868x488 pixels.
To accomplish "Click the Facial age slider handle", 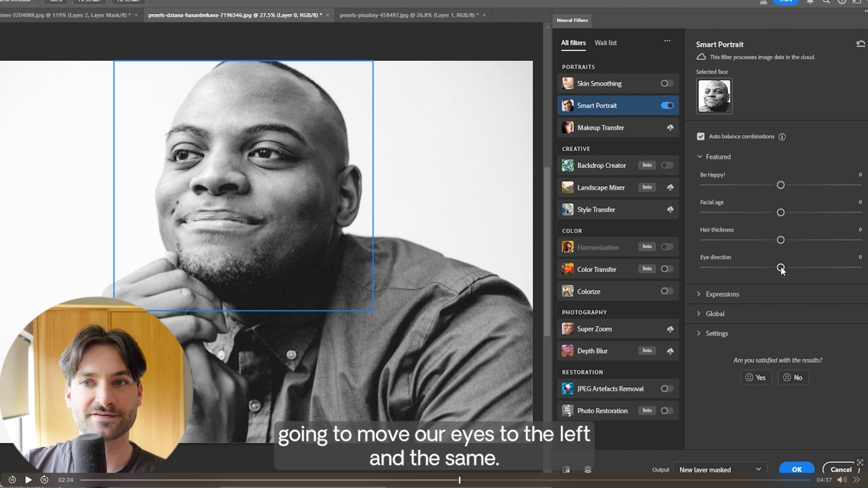I will (x=780, y=212).
